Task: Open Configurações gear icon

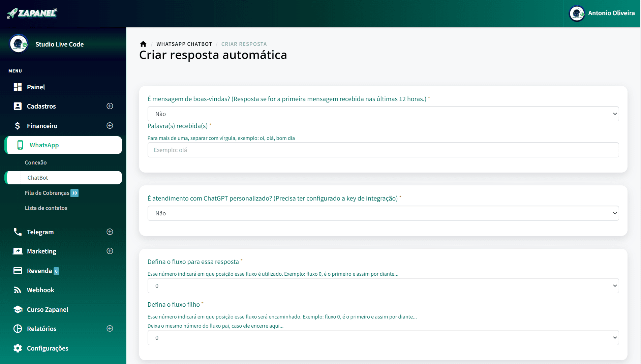Action: click(x=18, y=348)
